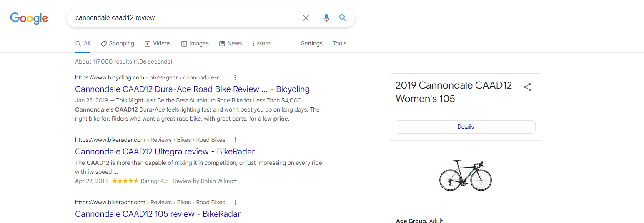Click bikeradar.com breadcrumb above 105 review
This screenshot has width=644, height=223.
click(150, 202)
